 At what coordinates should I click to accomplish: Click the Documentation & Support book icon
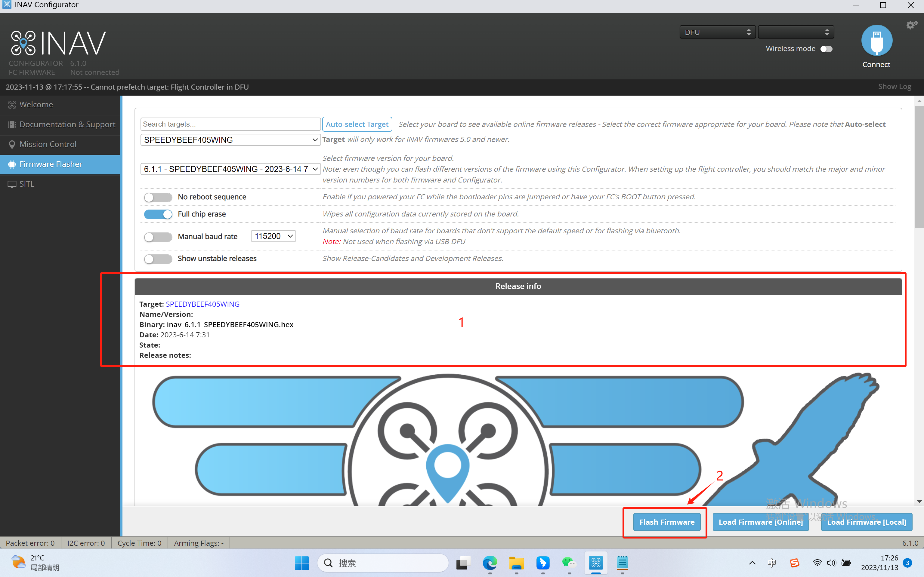click(x=12, y=125)
